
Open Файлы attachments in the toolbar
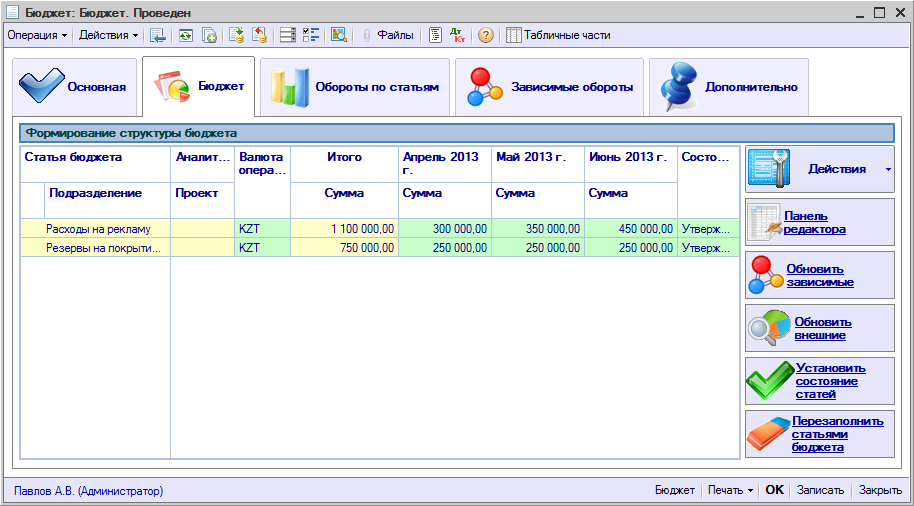pos(387,35)
